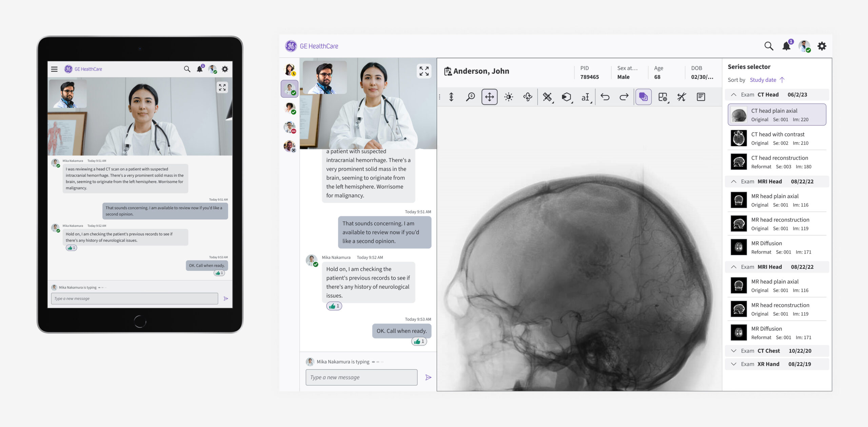Open the viewport layout settings tool
The height and width of the screenshot is (427, 868).
pos(663,97)
